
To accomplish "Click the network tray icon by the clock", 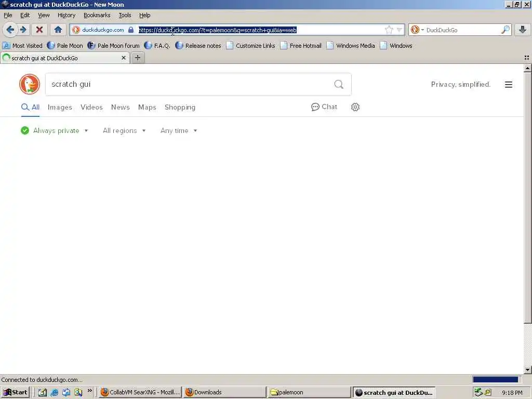I will 478,392.
